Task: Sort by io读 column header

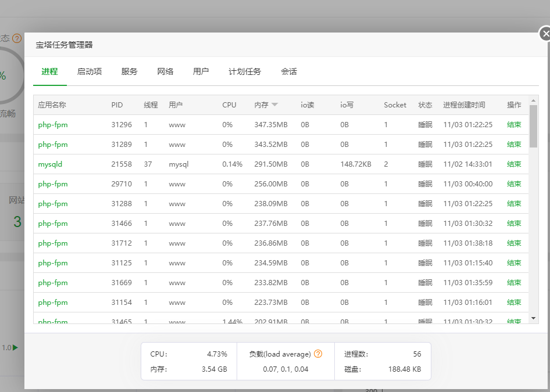Action: (x=308, y=105)
